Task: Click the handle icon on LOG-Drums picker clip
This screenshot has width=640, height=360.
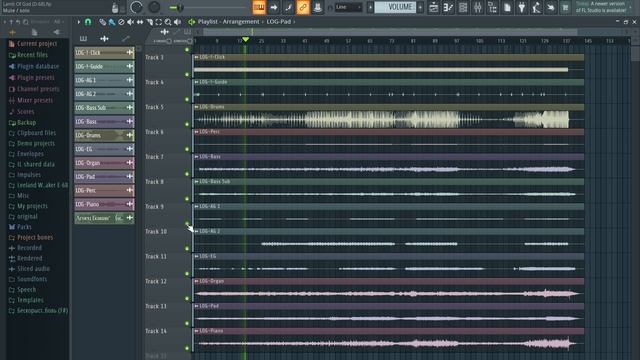Action: 130,135
